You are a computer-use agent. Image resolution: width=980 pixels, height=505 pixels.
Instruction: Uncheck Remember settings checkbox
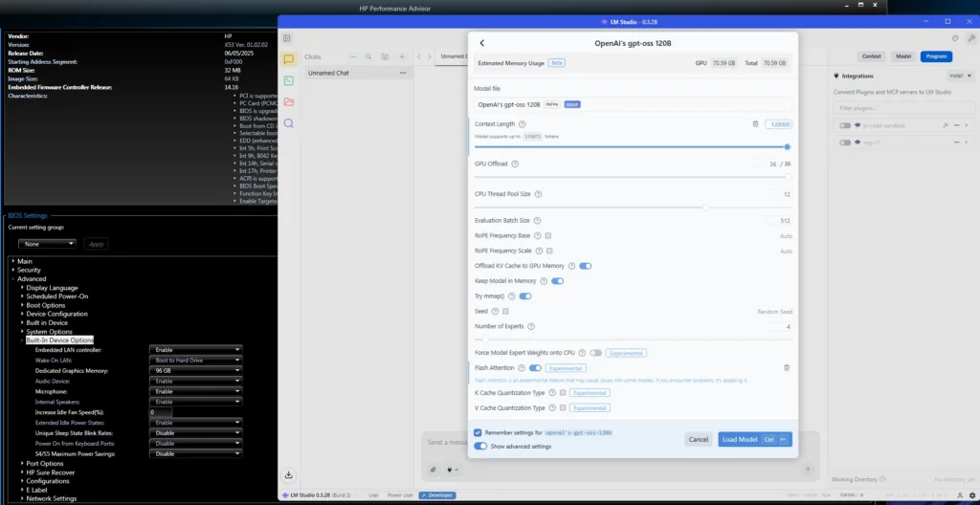coord(479,432)
